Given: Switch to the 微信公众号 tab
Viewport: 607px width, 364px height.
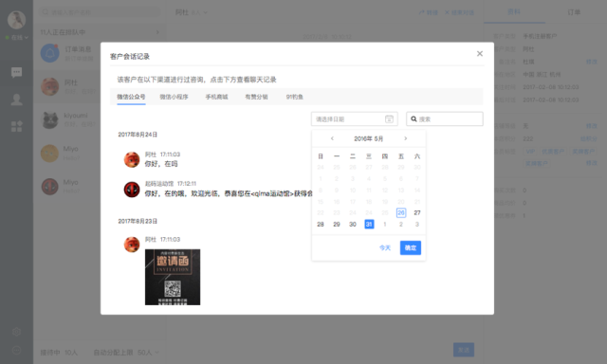Looking at the screenshot, I should (x=131, y=97).
